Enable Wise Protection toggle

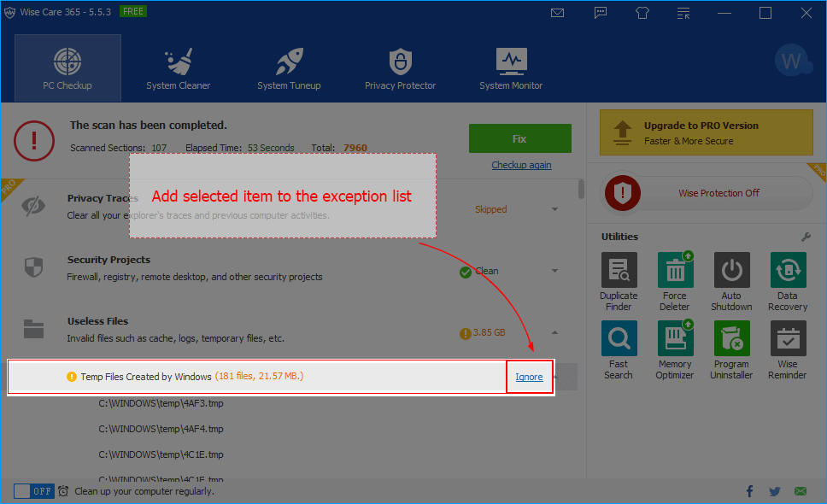tap(707, 193)
